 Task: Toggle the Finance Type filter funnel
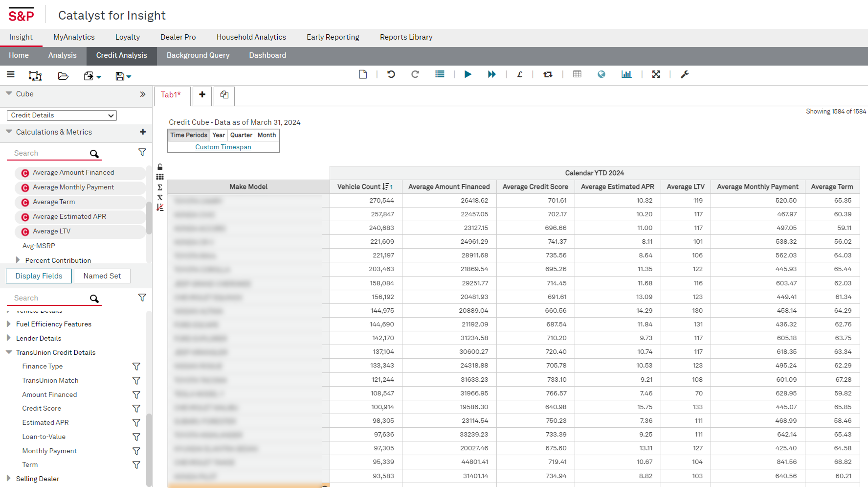click(136, 366)
